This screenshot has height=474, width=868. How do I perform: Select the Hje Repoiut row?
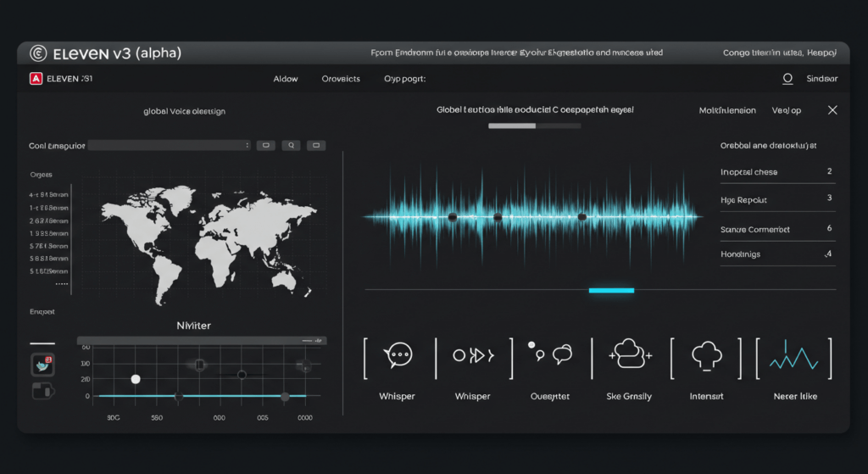coord(777,199)
